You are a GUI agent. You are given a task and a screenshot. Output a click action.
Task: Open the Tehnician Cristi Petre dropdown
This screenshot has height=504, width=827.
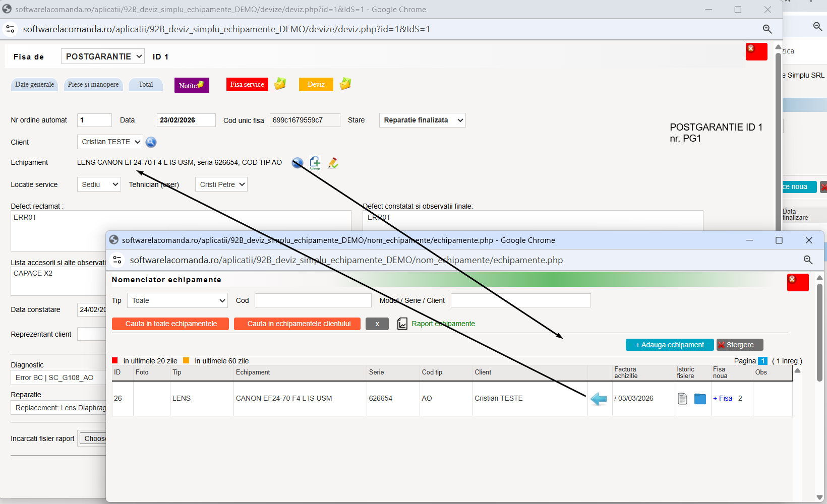point(221,184)
